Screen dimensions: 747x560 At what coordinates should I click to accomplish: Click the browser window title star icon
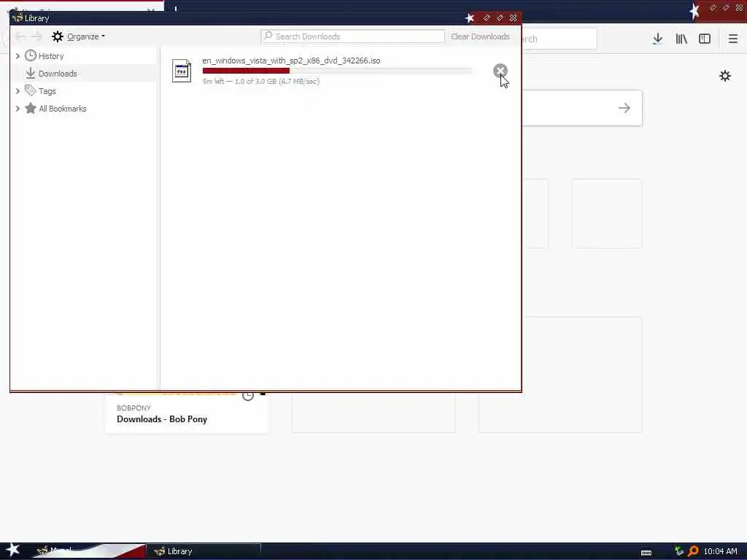click(694, 10)
